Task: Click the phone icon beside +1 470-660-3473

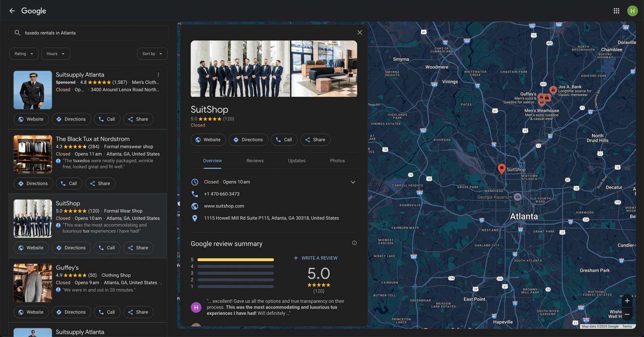Action: [x=195, y=194]
